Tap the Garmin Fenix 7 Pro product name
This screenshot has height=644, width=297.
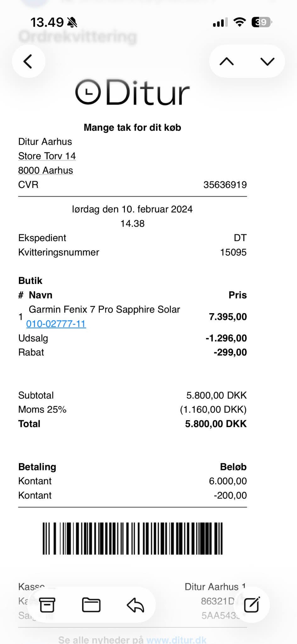[104, 309]
